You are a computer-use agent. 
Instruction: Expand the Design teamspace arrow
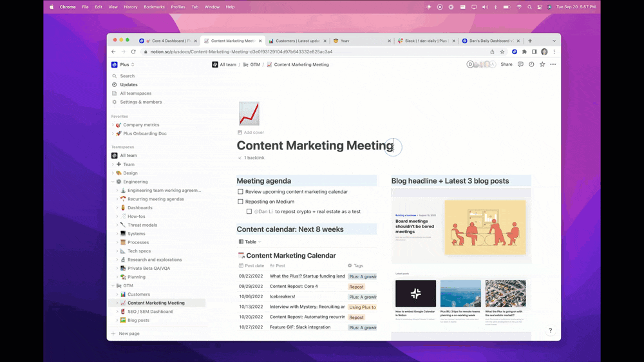click(x=113, y=173)
